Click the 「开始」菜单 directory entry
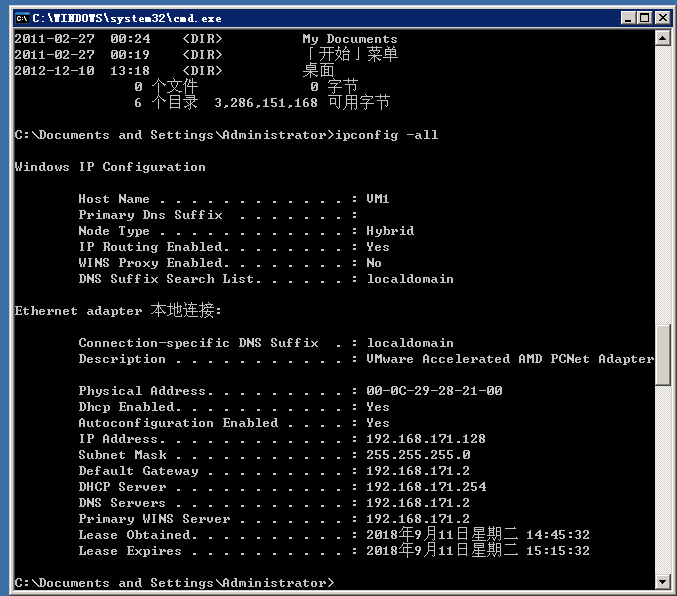This screenshot has height=596, width=677. coord(350,54)
